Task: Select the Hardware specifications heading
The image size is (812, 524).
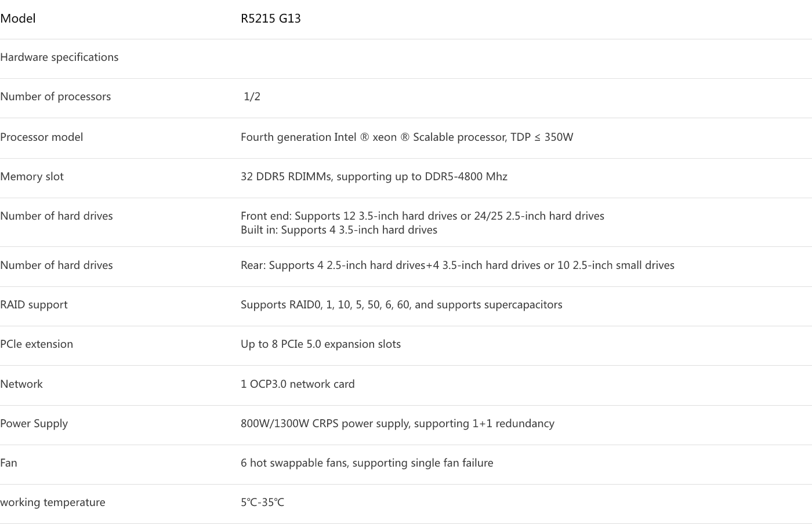Action: [59, 57]
